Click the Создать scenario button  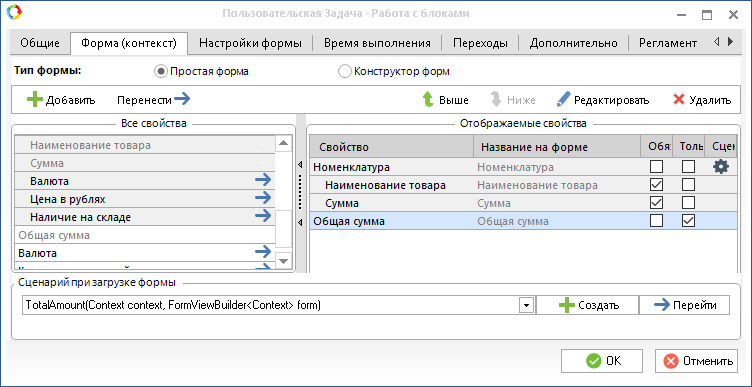[588, 305]
